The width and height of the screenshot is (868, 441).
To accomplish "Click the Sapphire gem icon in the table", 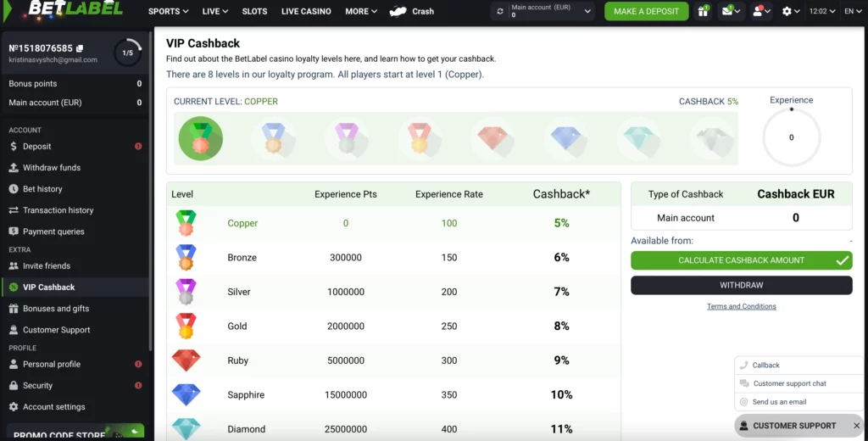I will pos(186,395).
